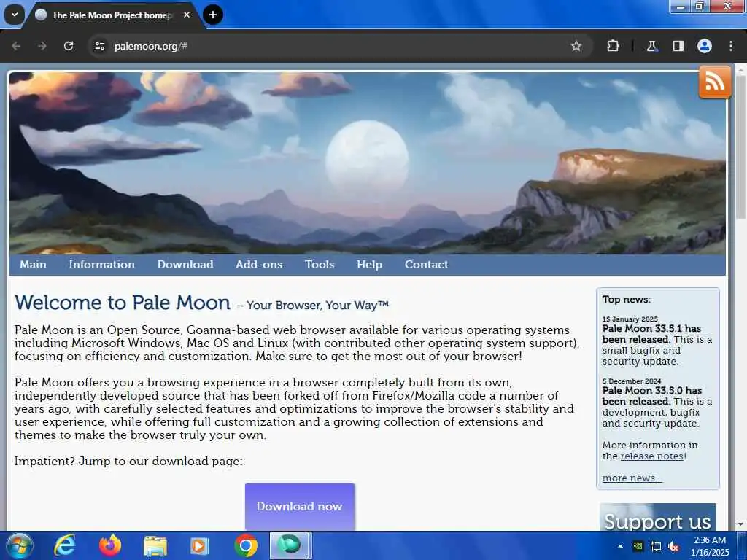
Task: Select The Pale Moon Project homepage tab
Action: [113, 15]
